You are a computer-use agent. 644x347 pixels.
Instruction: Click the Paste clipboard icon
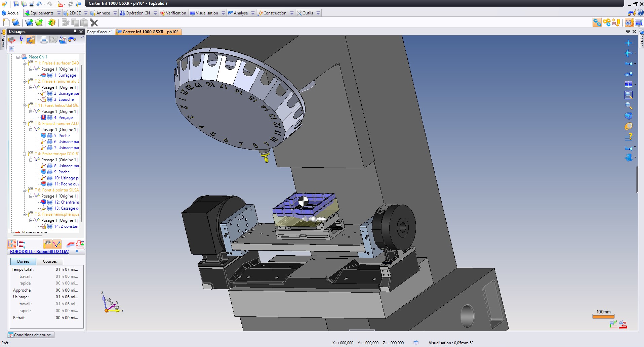click(84, 23)
